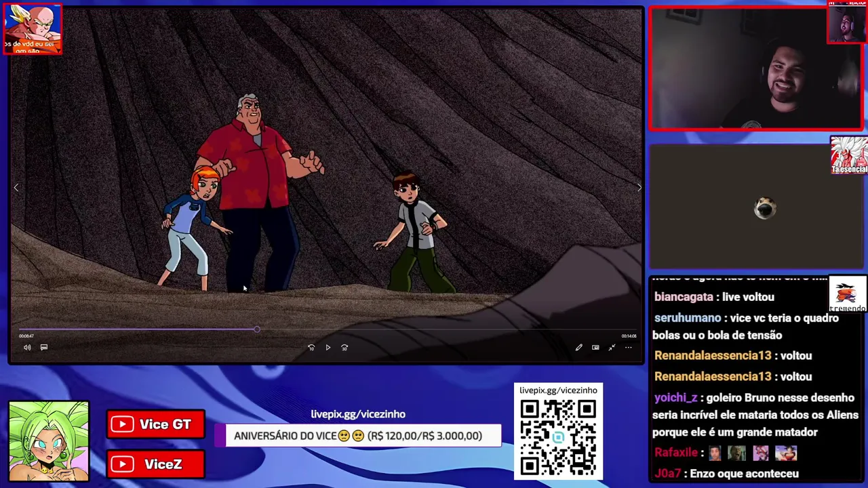The height and width of the screenshot is (488, 868).
Task: Click the small webcam thumbnail at top-right corner
Action: pos(847,23)
